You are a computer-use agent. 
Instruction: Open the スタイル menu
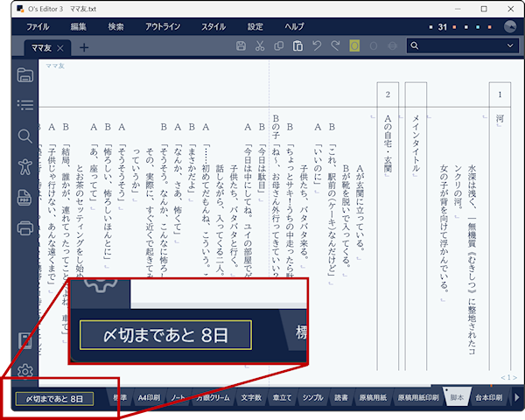pos(213,26)
